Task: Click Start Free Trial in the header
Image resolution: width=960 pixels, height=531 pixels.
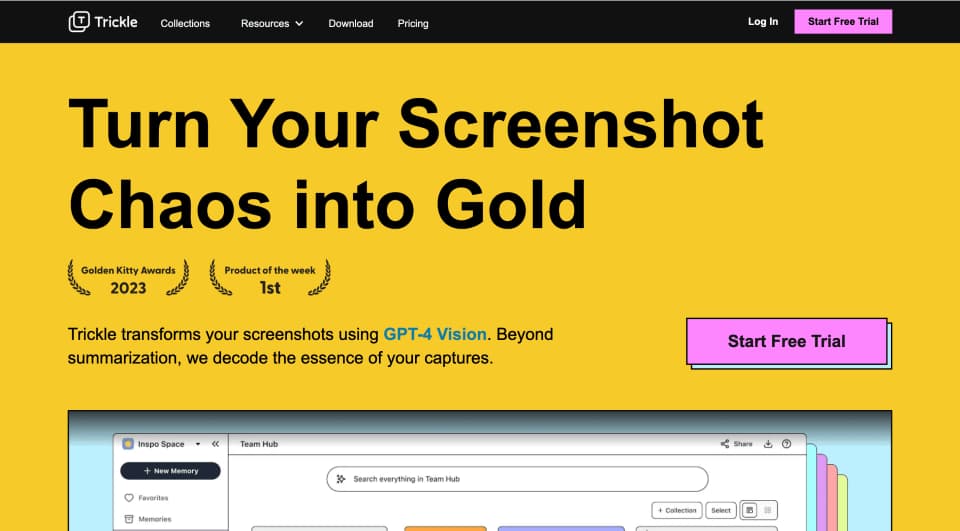Action: (x=843, y=21)
